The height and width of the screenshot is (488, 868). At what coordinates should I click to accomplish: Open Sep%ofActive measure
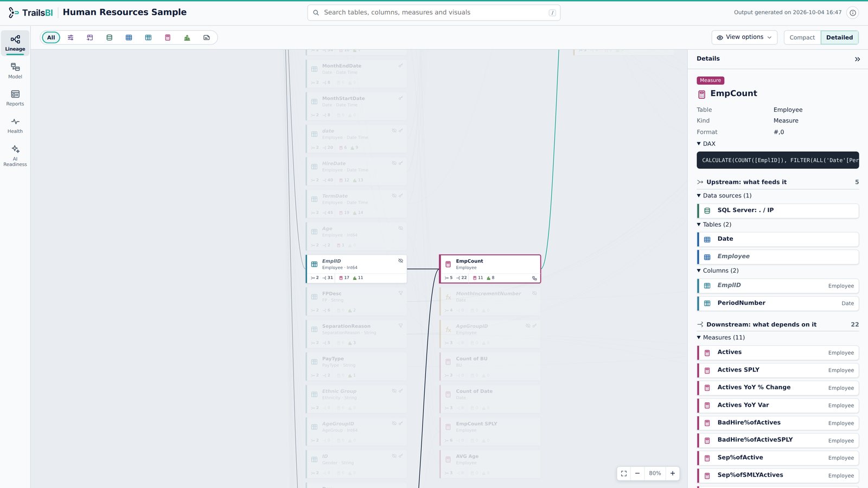(778, 458)
